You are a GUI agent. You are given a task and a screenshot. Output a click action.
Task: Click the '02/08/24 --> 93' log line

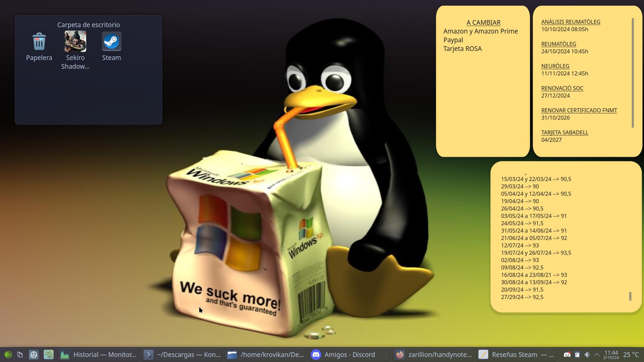point(520,260)
